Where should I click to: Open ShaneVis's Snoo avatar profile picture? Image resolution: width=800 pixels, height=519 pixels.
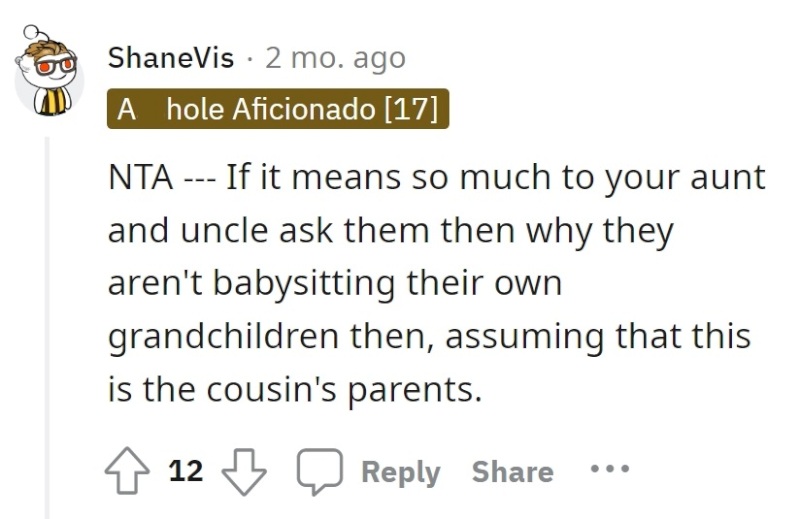point(47,71)
